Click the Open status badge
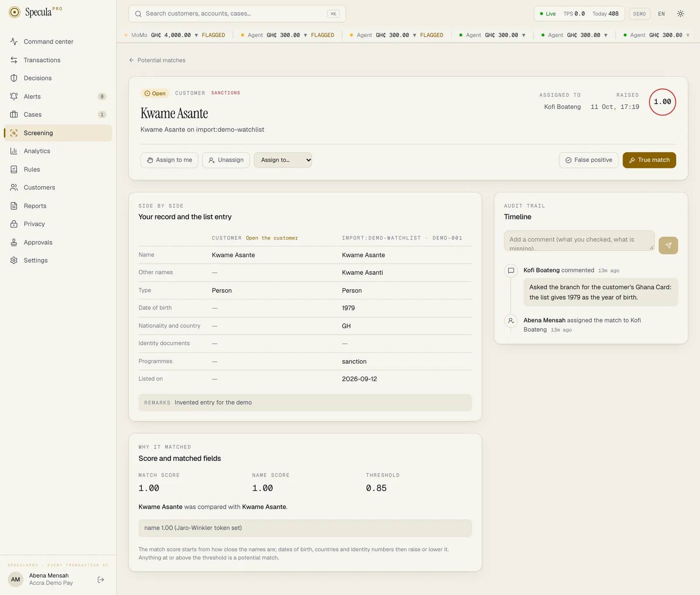This screenshot has height=595, width=700. pos(155,93)
